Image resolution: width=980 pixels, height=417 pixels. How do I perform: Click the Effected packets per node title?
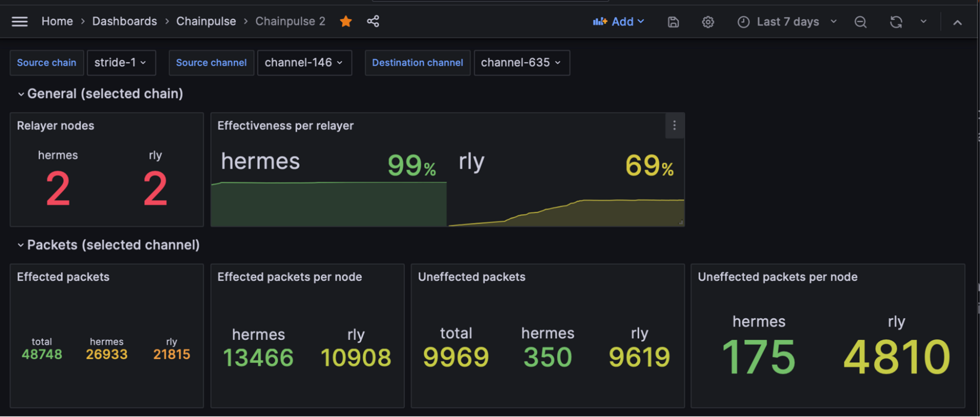click(x=289, y=277)
